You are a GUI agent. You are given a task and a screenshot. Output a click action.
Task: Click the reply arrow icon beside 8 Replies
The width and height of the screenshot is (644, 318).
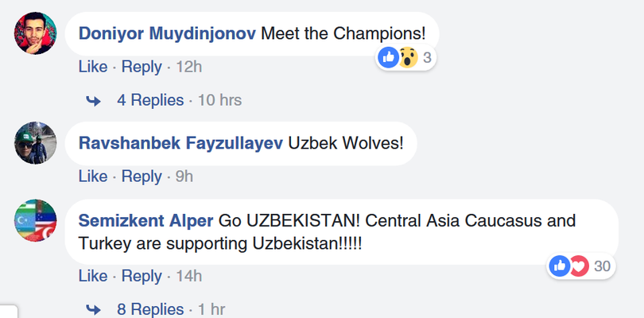click(x=94, y=309)
